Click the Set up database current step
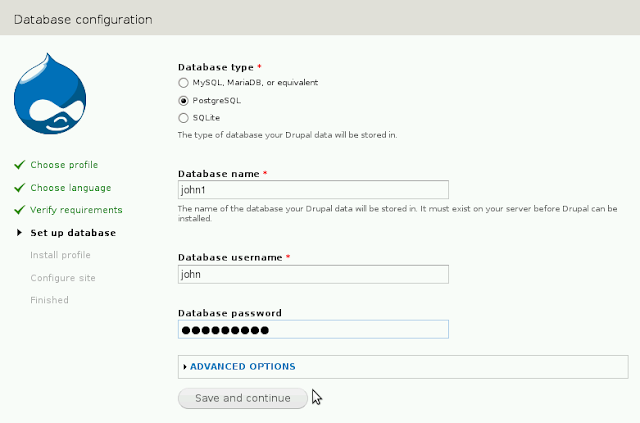Viewport: 640px width, 423px height. tap(73, 233)
